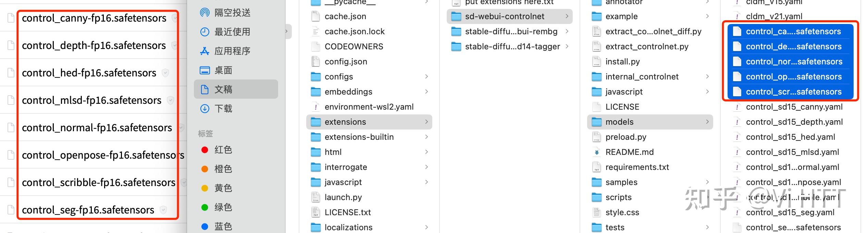The image size is (868, 233).
Task: Select control_sd15_canny.yaml file
Action: click(x=794, y=107)
